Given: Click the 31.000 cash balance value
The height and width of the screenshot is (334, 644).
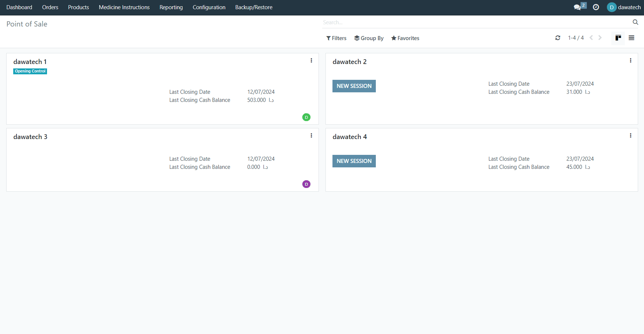Looking at the screenshot, I should [x=578, y=92].
